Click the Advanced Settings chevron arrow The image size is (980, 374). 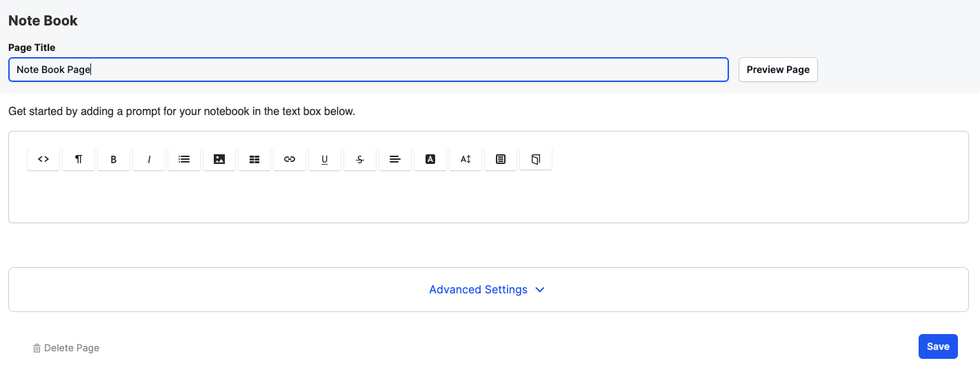540,290
